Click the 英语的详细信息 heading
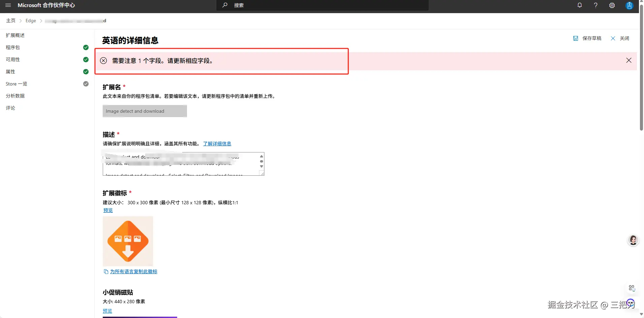 130,40
